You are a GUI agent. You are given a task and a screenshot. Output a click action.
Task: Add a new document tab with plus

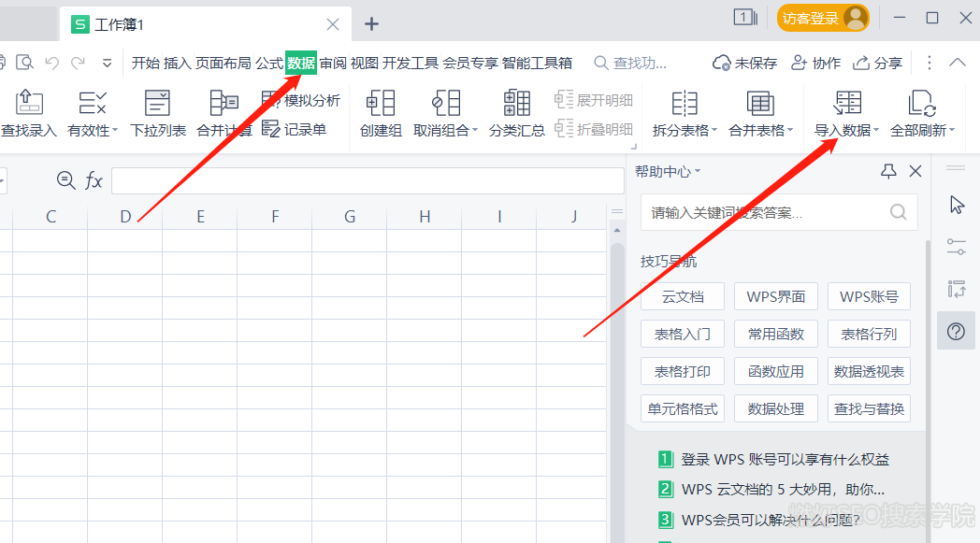(x=371, y=23)
